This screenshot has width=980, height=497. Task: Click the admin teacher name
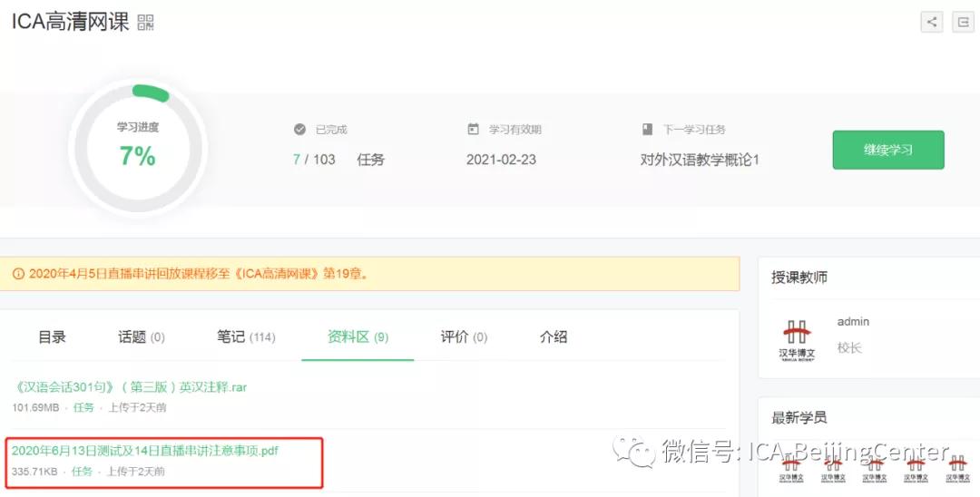click(x=853, y=322)
